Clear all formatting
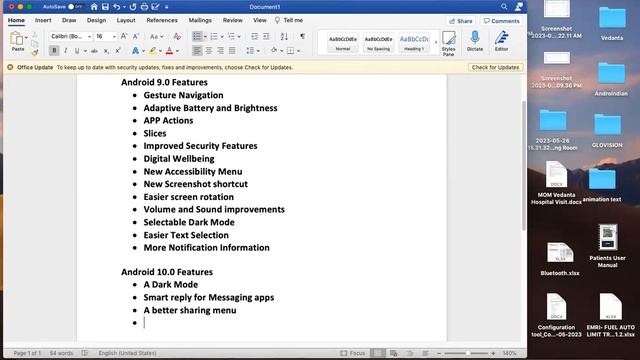The width and height of the screenshot is (640, 360). tap(177, 36)
